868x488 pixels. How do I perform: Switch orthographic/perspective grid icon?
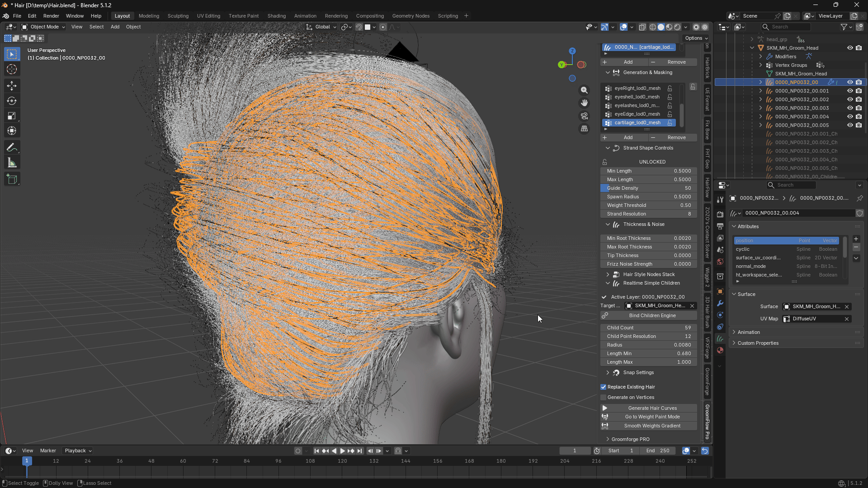tap(585, 129)
